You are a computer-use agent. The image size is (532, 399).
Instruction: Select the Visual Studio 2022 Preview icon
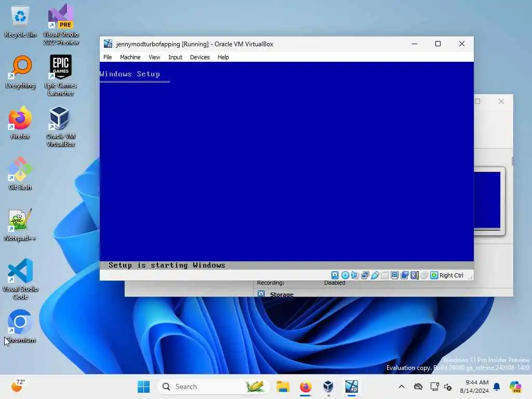pyautogui.click(x=61, y=24)
